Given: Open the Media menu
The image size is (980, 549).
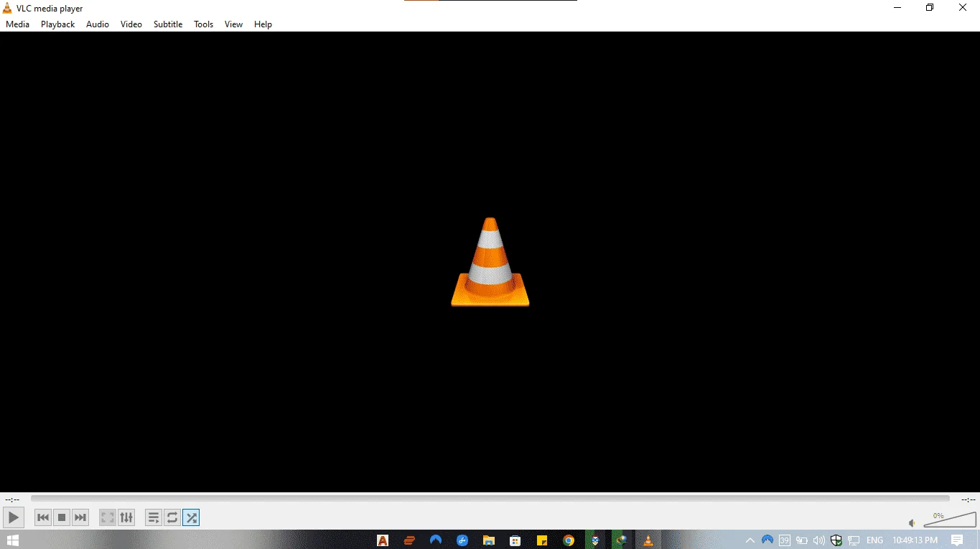Looking at the screenshot, I should [x=18, y=24].
